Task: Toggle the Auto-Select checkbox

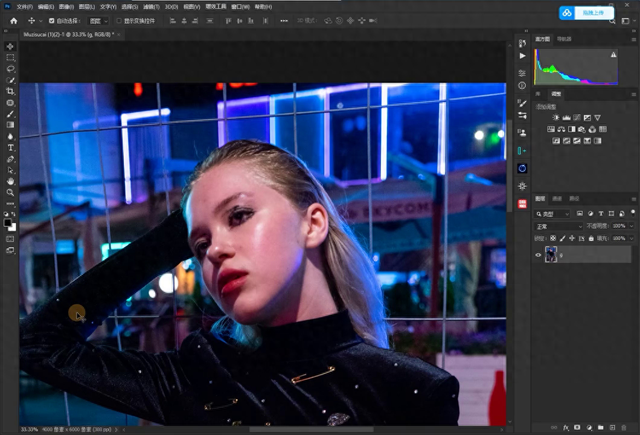Action: point(52,20)
